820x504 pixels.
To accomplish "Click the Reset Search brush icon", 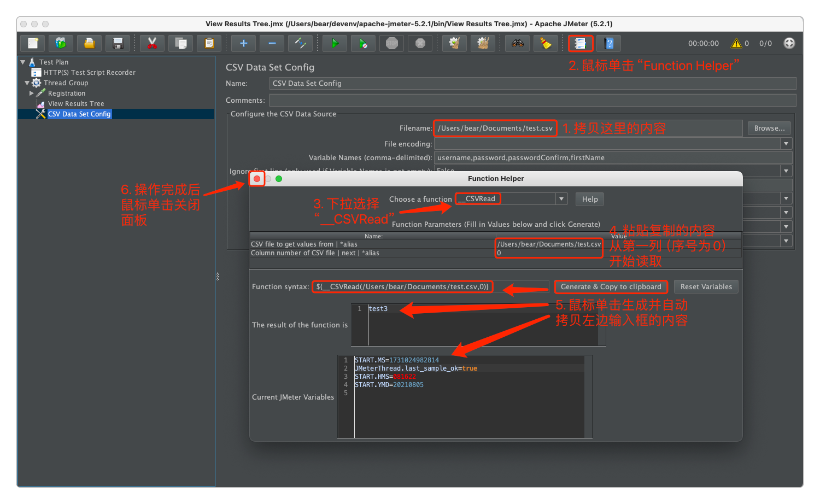I will 546,43.
